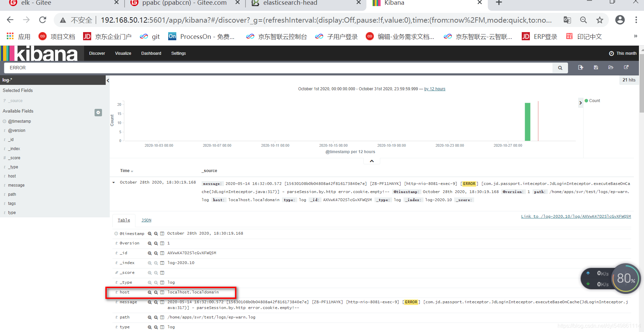Bookmark this page with star icon
The height and width of the screenshot is (332, 644).
(x=599, y=20)
